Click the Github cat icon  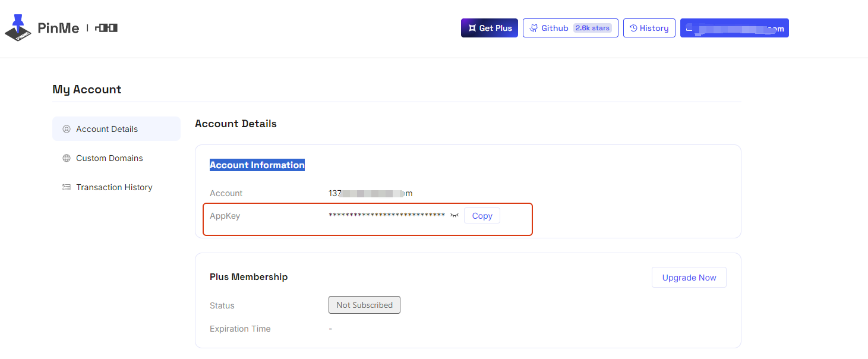click(534, 28)
